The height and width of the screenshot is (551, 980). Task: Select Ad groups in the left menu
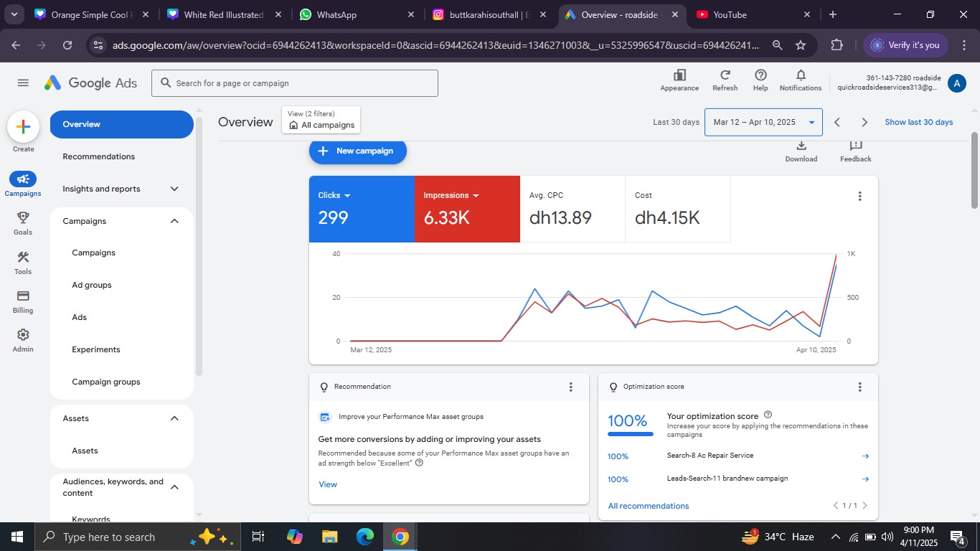pos(92,286)
